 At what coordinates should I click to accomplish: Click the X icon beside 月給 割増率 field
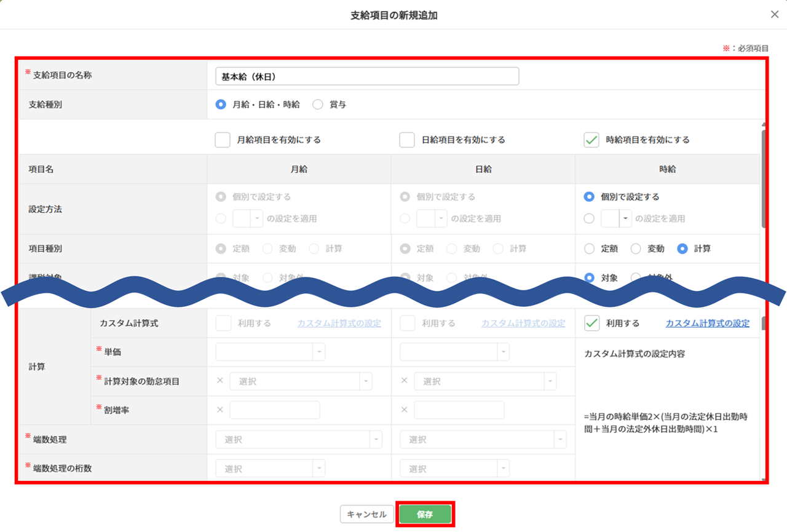point(220,410)
